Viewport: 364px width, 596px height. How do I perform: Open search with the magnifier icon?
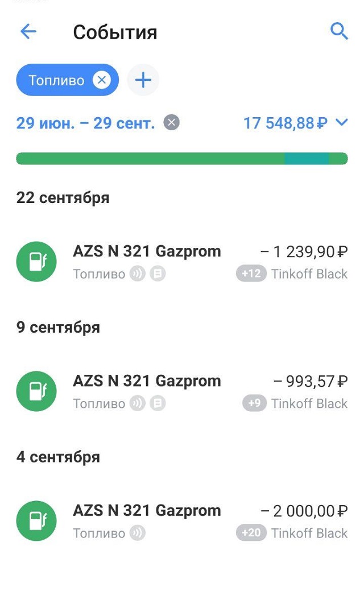[339, 31]
